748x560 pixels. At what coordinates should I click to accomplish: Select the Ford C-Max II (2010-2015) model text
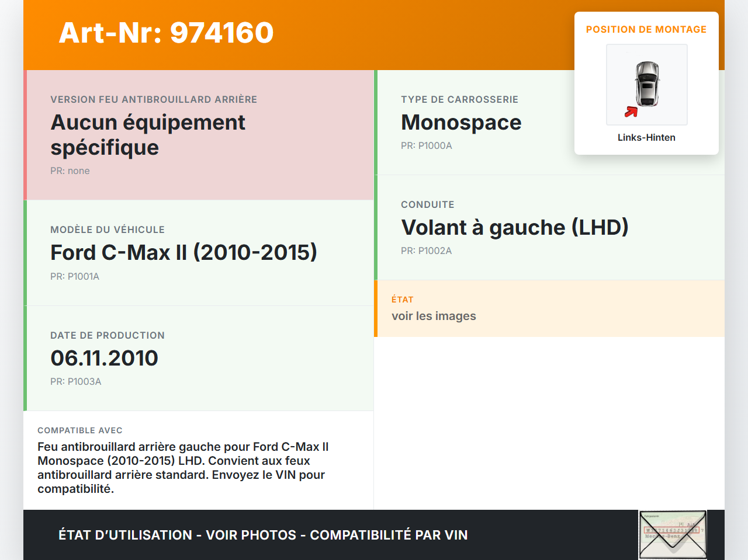(x=183, y=252)
